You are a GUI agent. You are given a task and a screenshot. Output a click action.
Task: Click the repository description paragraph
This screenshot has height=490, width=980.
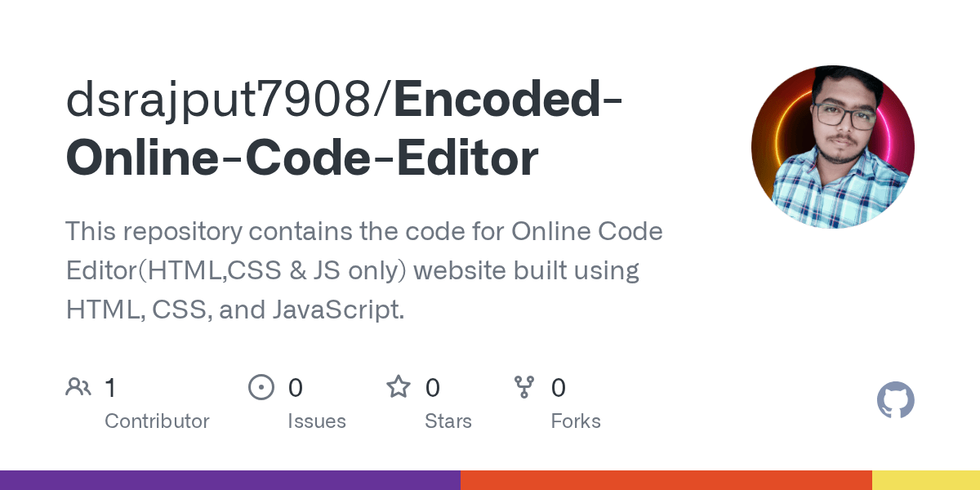click(x=363, y=270)
